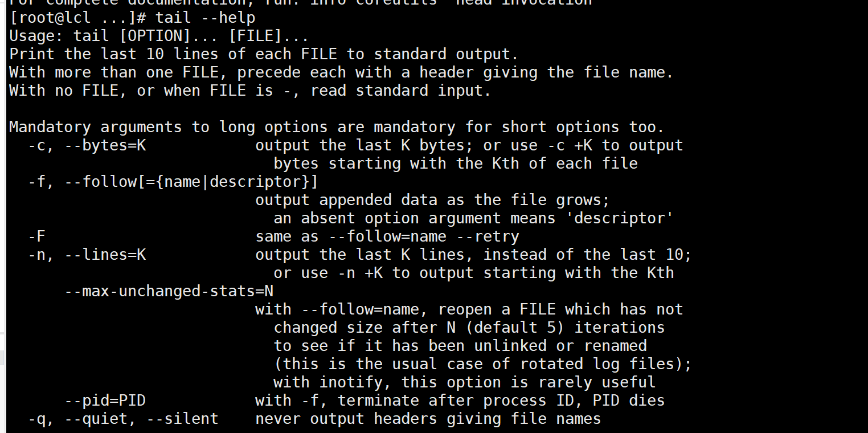Click the 'Usage: tail [OPTION]... [FILE]...' line
868x433 pixels.
(159, 36)
